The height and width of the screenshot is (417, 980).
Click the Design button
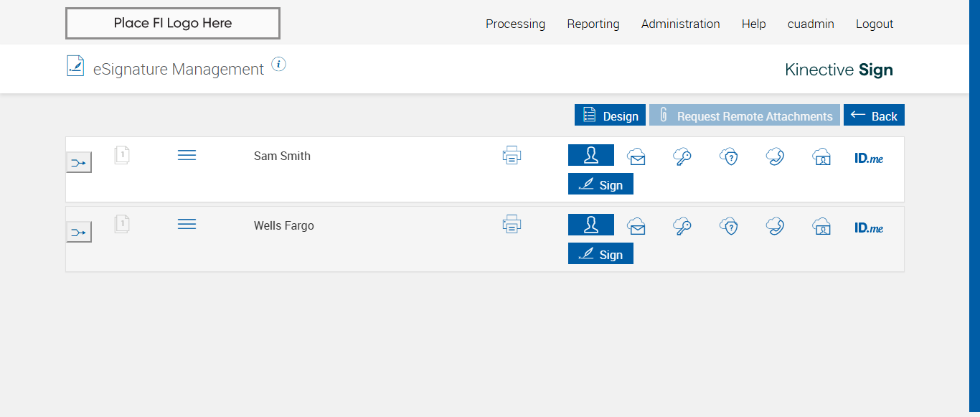[610, 116]
